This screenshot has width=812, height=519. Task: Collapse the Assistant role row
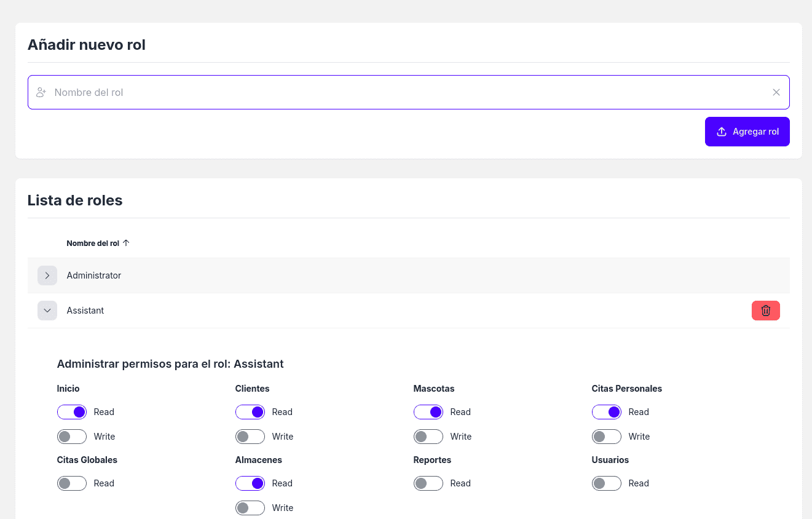[x=47, y=311]
